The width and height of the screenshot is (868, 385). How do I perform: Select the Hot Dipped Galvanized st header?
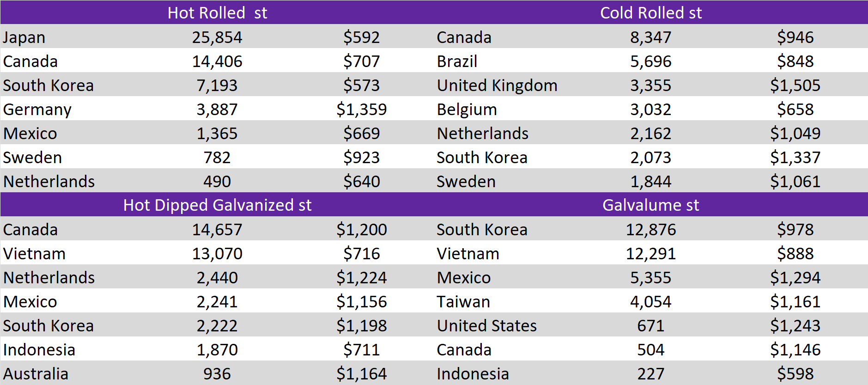click(217, 205)
